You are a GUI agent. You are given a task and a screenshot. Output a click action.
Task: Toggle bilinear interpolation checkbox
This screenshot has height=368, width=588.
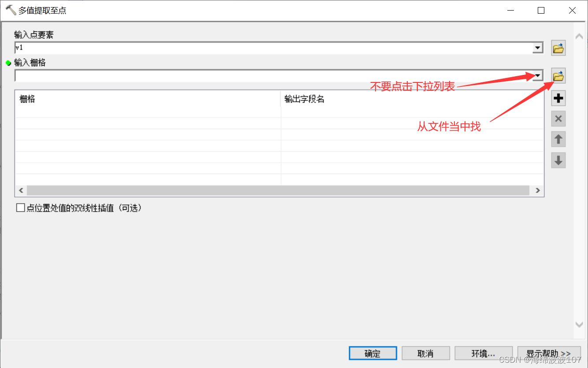click(20, 208)
